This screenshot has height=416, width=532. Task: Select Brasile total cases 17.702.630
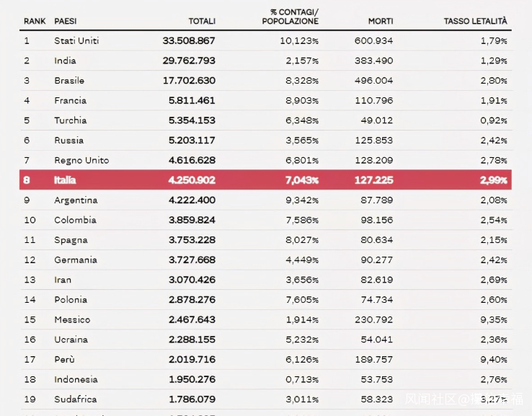pos(189,81)
